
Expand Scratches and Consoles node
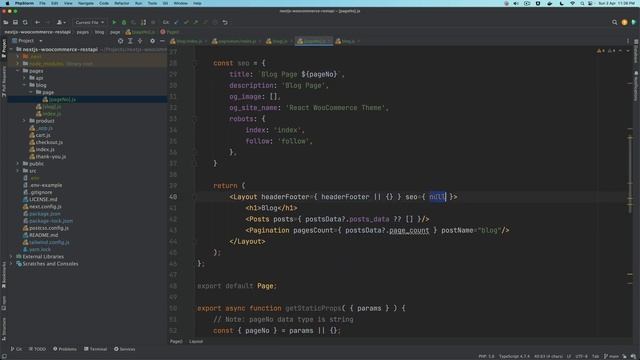(x=11, y=264)
